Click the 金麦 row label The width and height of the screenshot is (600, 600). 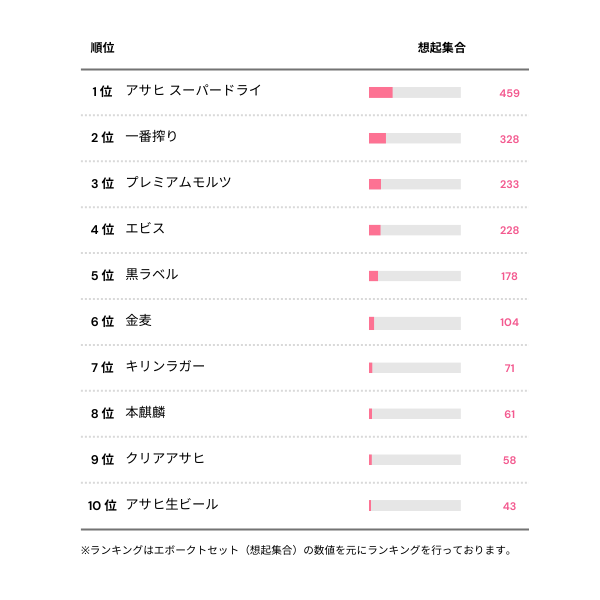(x=139, y=321)
